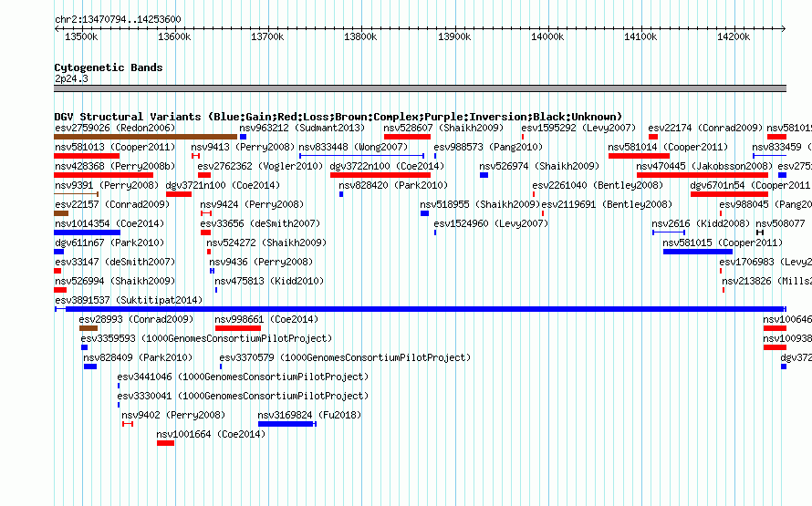The height and width of the screenshot is (506, 812).
Task: Select the dgv6701n54 (Cooper2011) variant label
Action: pyautogui.click(x=750, y=185)
